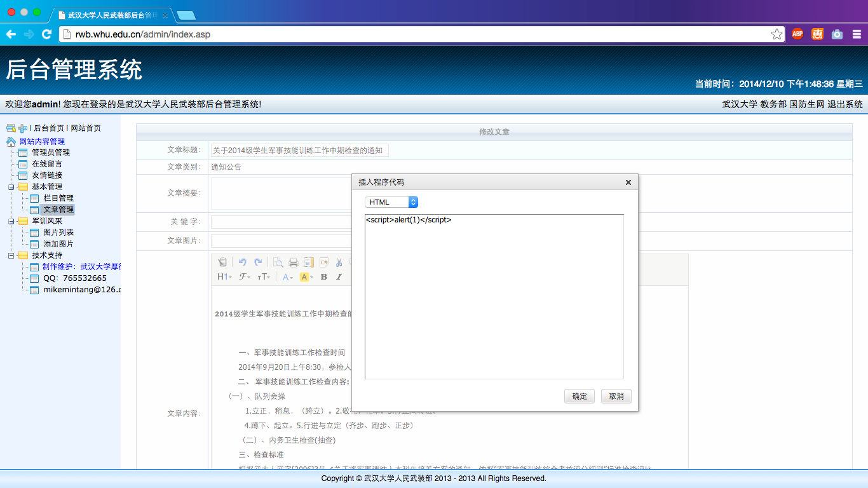Click the ABP Adblock Plus extension icon
This screenshot has height=488, width=868.
tap(797, 34)
